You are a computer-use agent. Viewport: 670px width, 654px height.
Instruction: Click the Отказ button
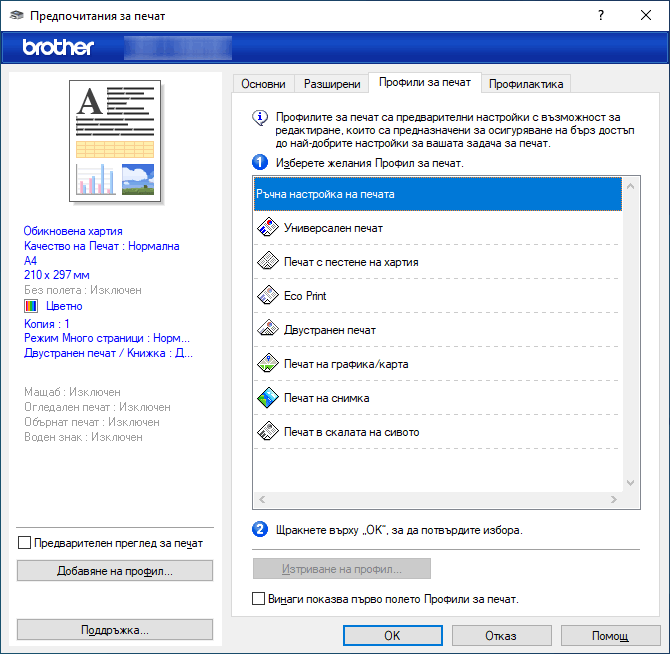click(x=501, y=636)
